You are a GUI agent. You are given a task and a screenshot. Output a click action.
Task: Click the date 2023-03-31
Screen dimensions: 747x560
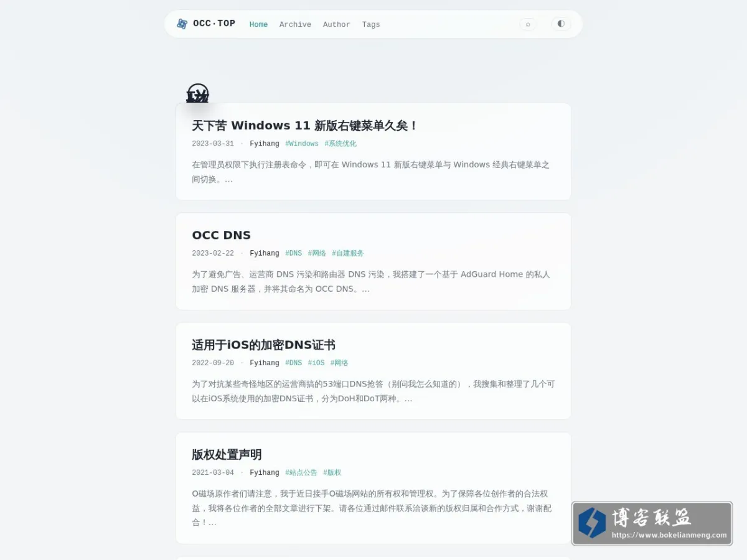pyautogui.click(x=213, y=144)
